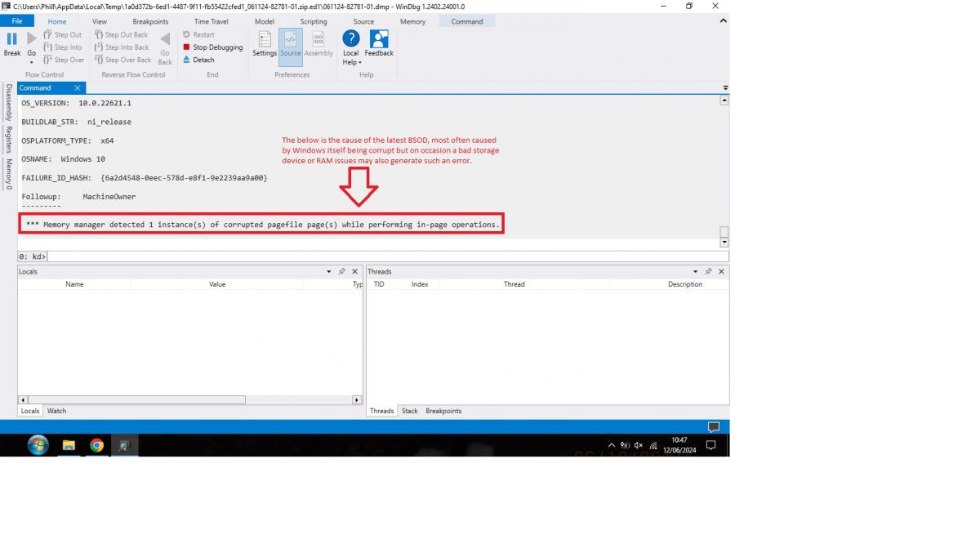Open the Memory ribbon tab
The width and height of the screenshot is (980, 548).
(x=412, y=21)
